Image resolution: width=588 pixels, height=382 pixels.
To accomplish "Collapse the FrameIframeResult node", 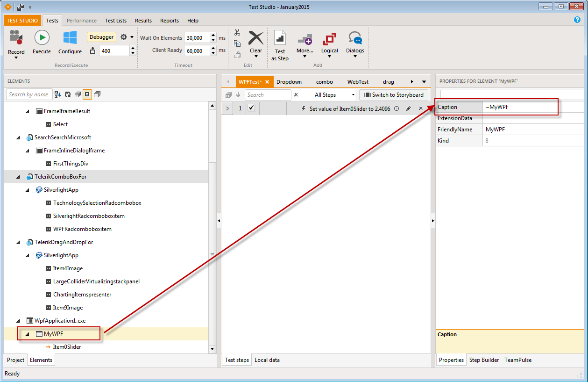I will point(27,111).
